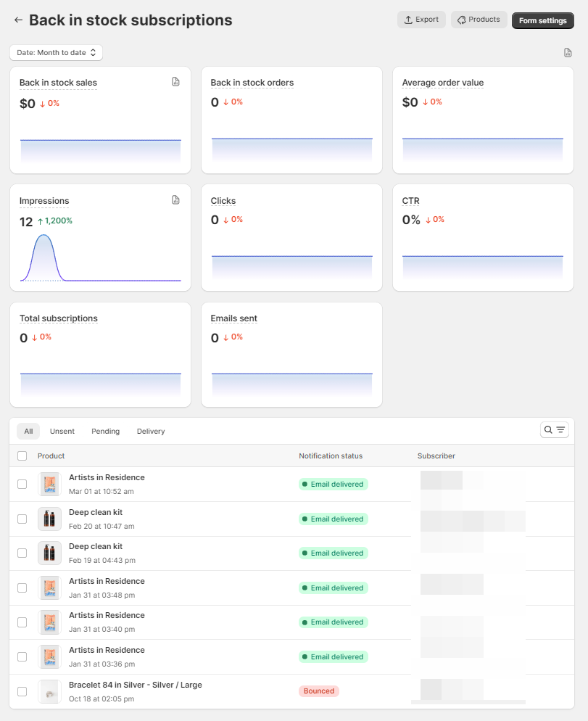Click the Back in stock sales card title

(58, 83)
